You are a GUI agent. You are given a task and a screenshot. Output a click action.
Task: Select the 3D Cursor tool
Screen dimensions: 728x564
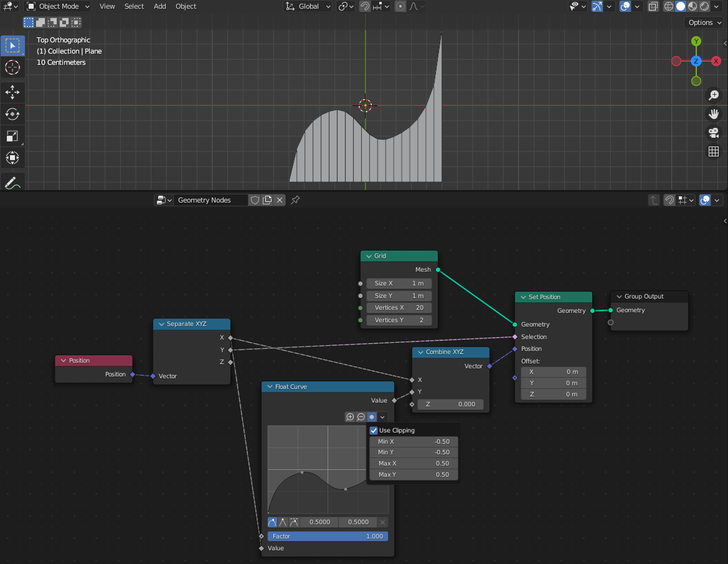coord(12,67)
